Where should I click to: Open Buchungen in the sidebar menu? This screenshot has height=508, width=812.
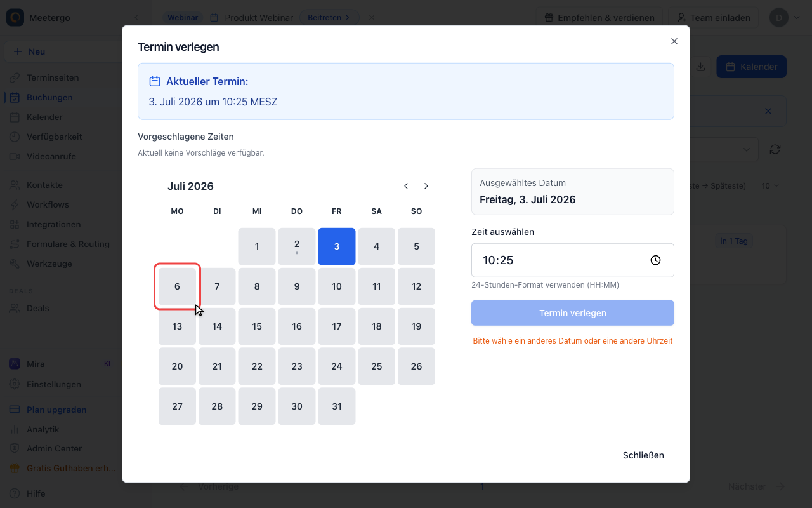(49, 97)
